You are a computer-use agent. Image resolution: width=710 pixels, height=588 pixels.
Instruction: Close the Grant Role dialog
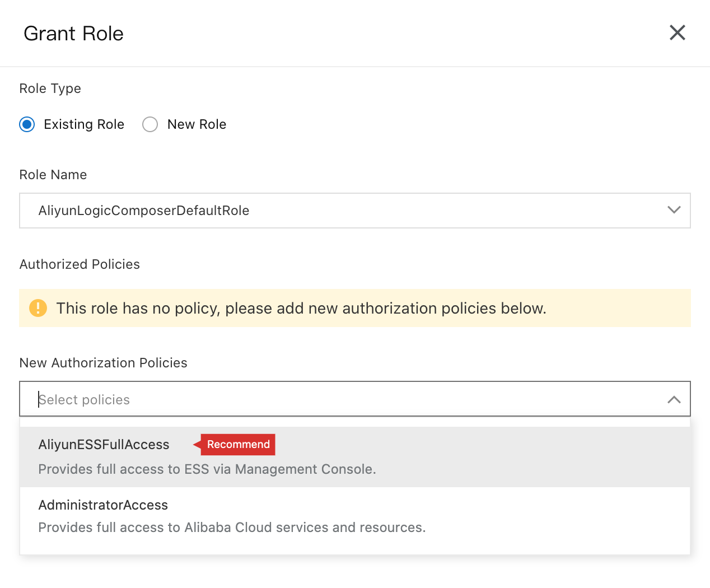click(678, 33)
